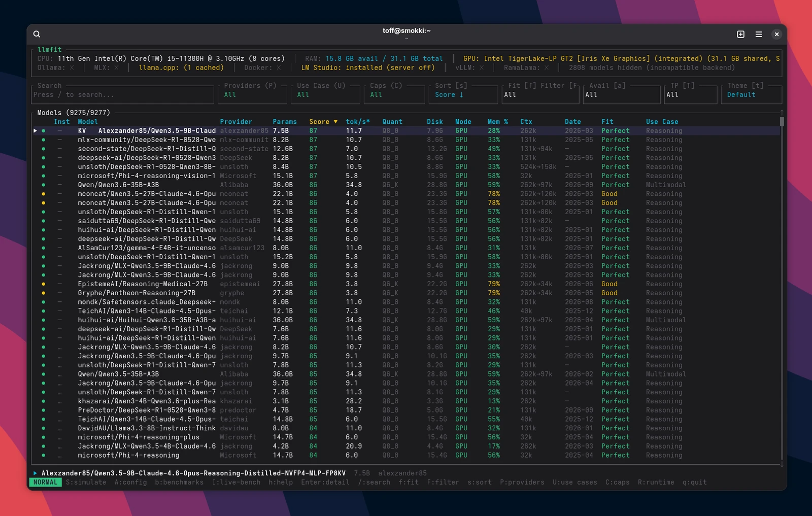This screenshot has width=812, height=516.
Task: Open the Fit [f] filter box
Action: coord(540,94)
